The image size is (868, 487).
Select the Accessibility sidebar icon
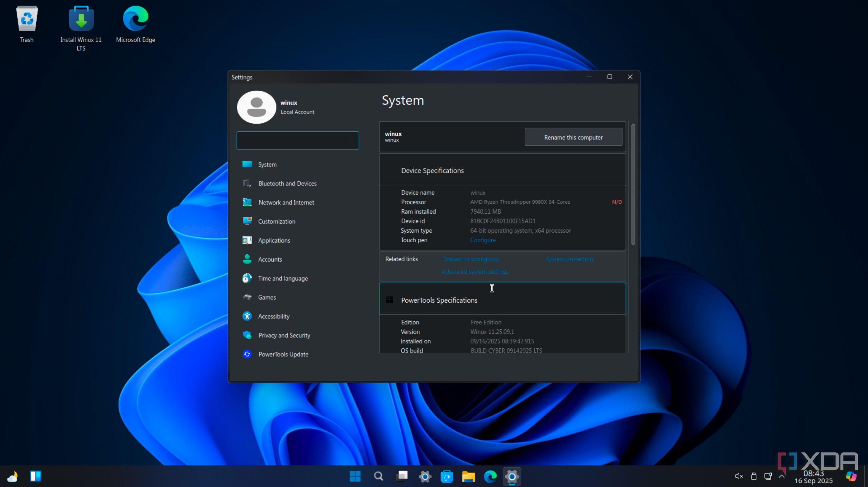247,316
